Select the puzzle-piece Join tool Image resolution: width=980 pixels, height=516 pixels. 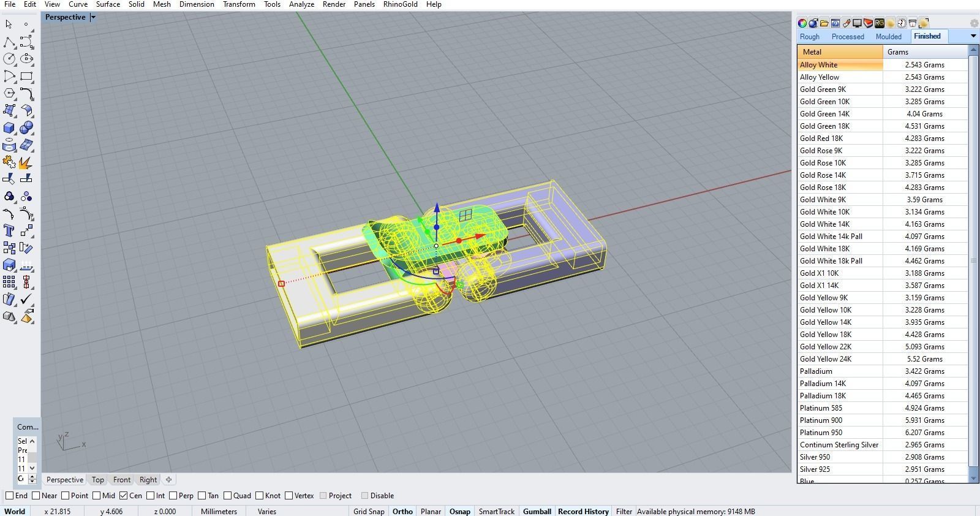click(x=9, y=162)
